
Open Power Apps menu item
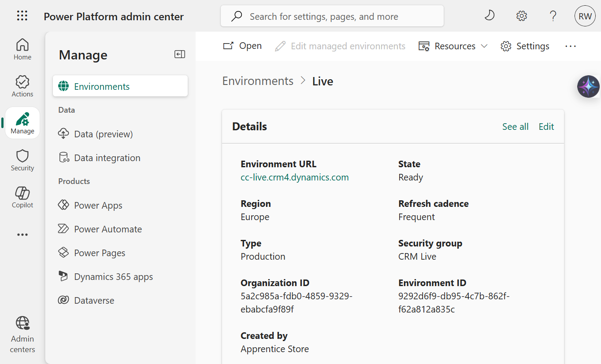coord(120,205)
